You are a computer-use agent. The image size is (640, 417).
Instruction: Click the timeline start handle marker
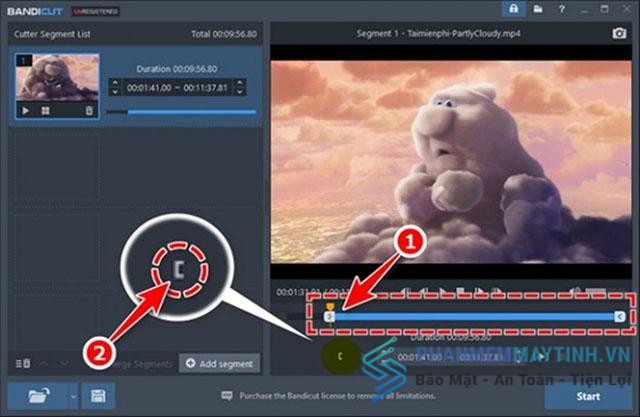329,316
